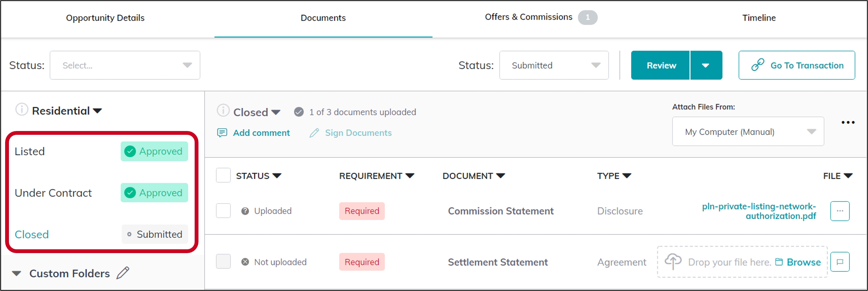Switch to the Timeline tab
The image size is (868, 291).
758,18
